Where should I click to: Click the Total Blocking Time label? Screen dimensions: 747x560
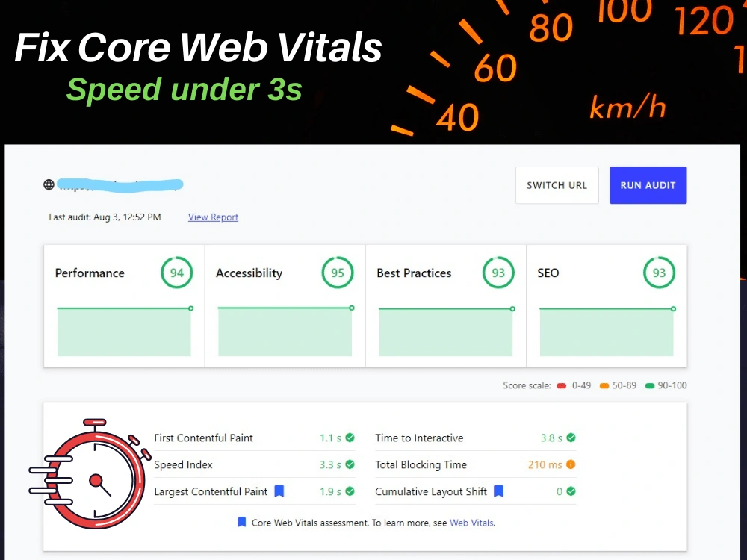(421, 464)
